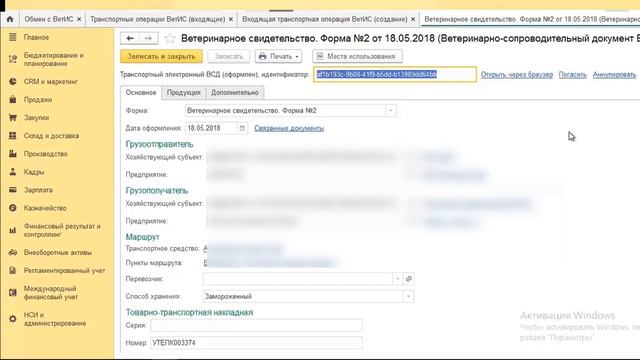
Task: Click the Аннулировать link
Action: click(x=614, y=75)
